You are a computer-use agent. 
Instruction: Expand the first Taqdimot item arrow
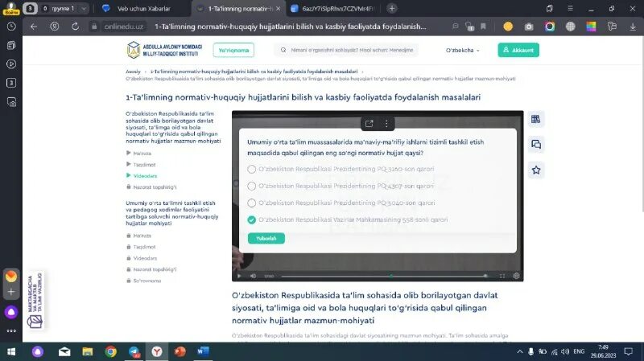pos(128,164)
